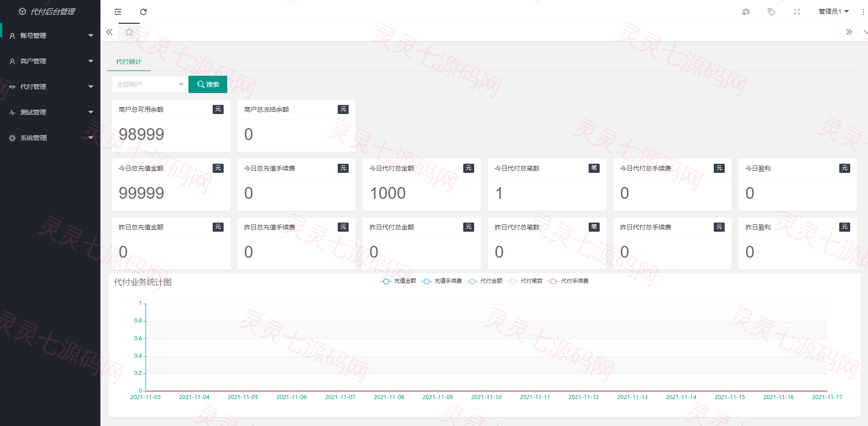Toggle fullscreen mode icon
Image resolution: width=868 pixels, height=426 pixels.
[797, 12]
